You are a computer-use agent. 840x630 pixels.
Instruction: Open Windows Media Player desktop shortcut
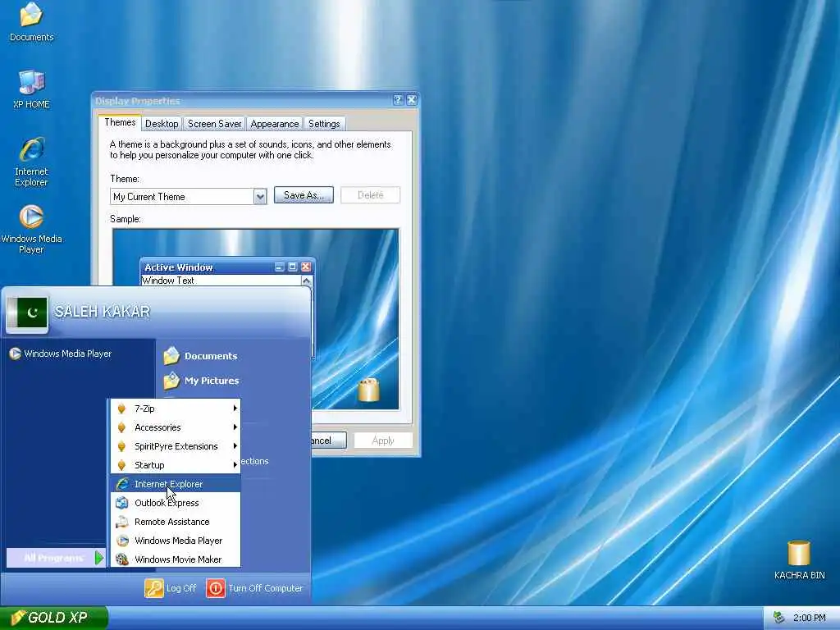coord(32,229)
